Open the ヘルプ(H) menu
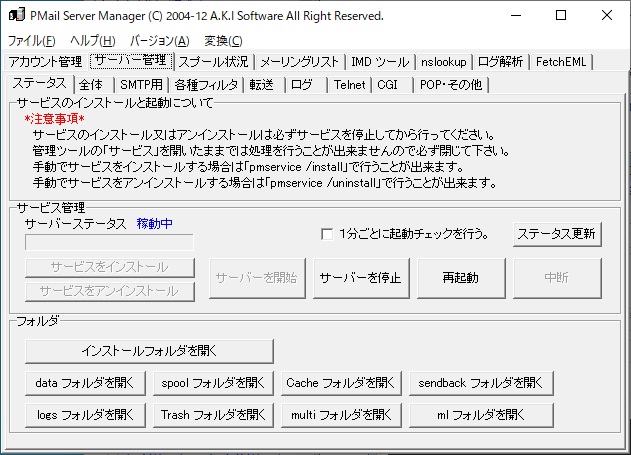Image resolution: width=631 pixels, height=455 pixels. (93, 41)
